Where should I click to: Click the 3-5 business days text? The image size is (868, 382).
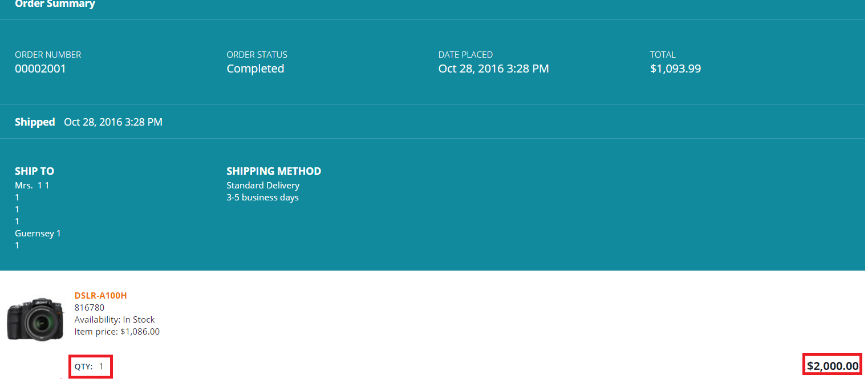pos(262,198)
